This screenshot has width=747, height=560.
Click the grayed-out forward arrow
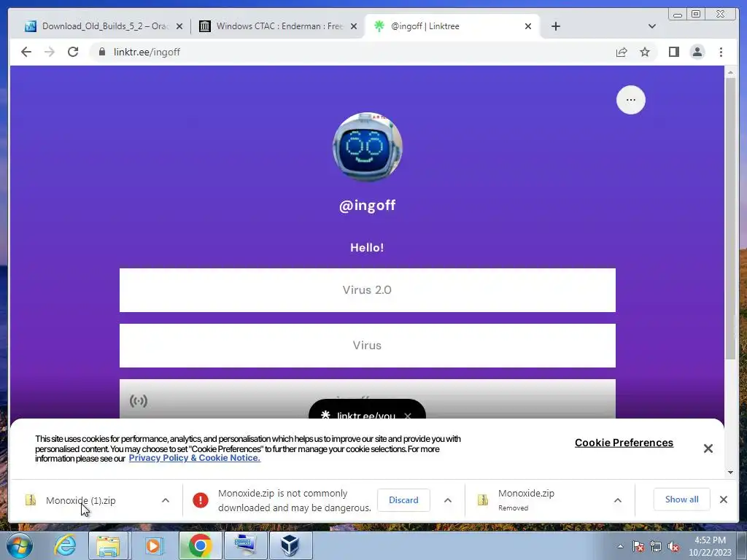click(50, 52)
